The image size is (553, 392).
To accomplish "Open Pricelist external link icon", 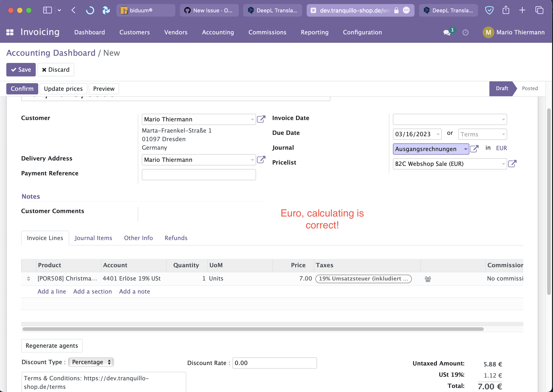I will (512, 164).
